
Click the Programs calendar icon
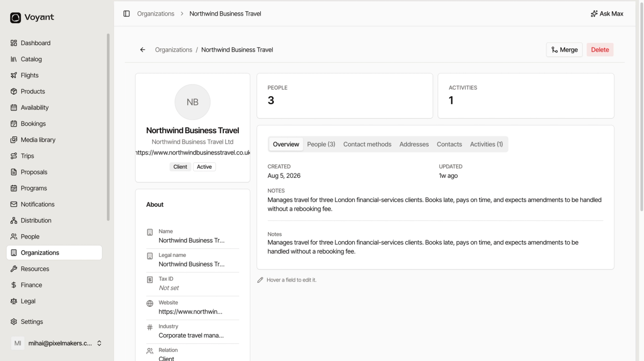(x=14, y=188)
